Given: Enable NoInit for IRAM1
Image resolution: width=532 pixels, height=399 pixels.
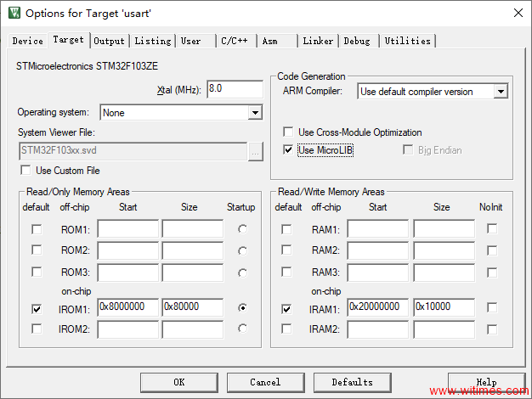Looking at the screenshot, I should tap(492, 307).
